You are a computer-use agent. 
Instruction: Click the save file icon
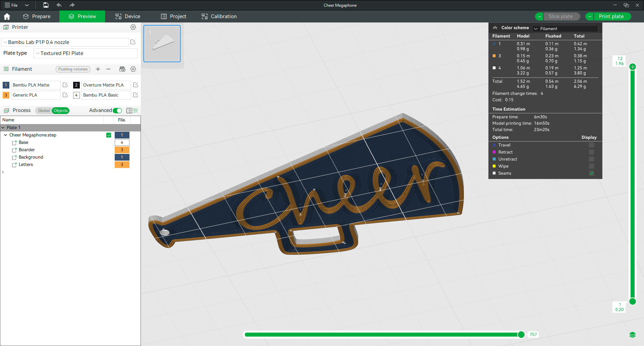coord(46,5)
